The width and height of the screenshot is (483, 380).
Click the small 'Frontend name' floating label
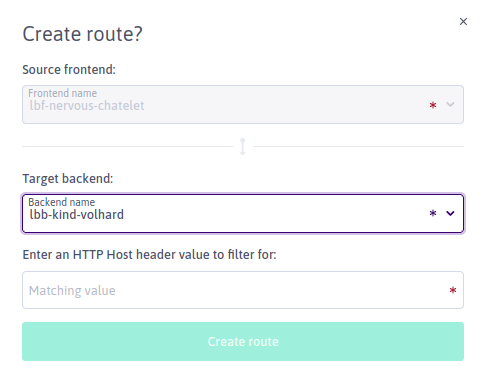(63, 93)
